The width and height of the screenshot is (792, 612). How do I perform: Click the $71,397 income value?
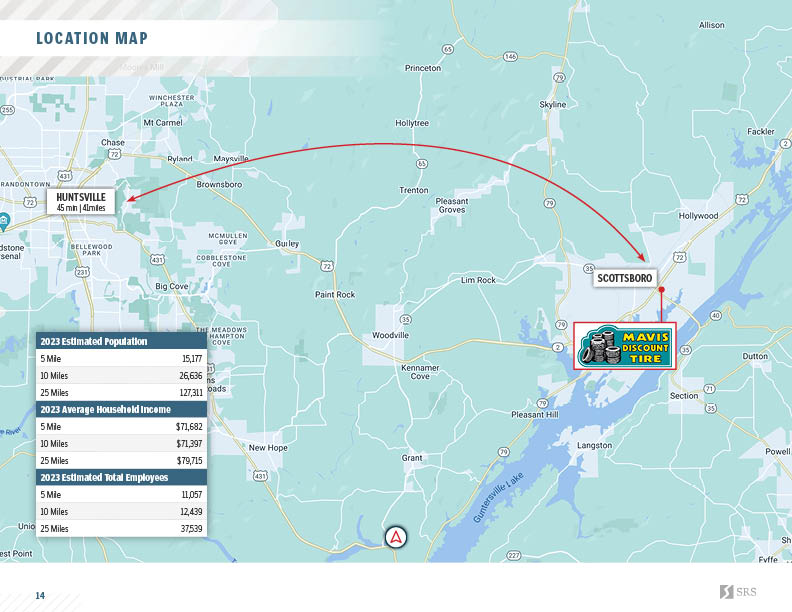point(189,444)
